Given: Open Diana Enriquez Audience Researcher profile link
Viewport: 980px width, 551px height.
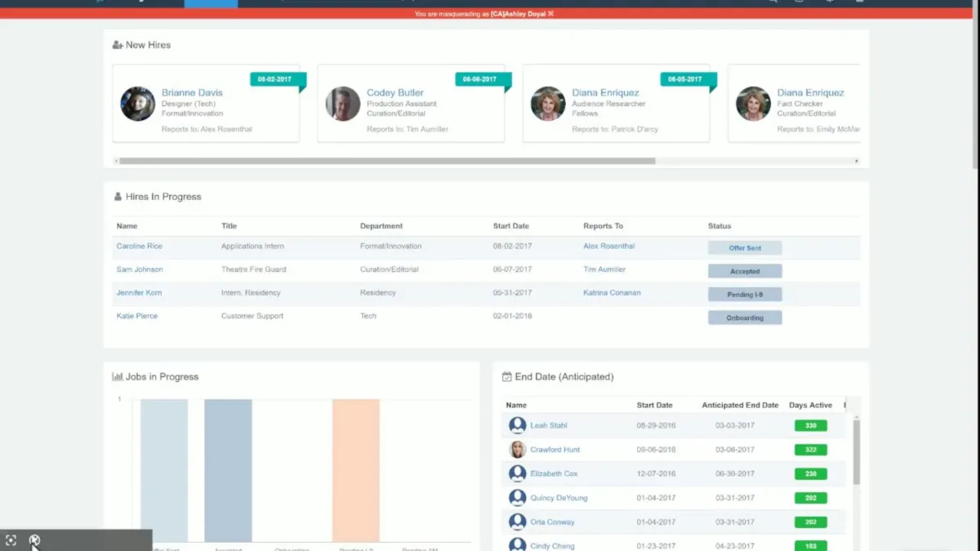Looking at the screenshot, I should pos(605,93).
